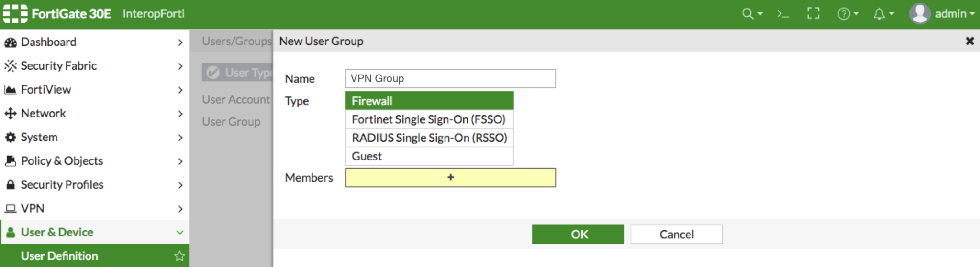Choose Fortinet Single Sign-On (FSSO) type
Image resolution: width=980 pixels, height=267 pixels.
click(x=429, y=119)
